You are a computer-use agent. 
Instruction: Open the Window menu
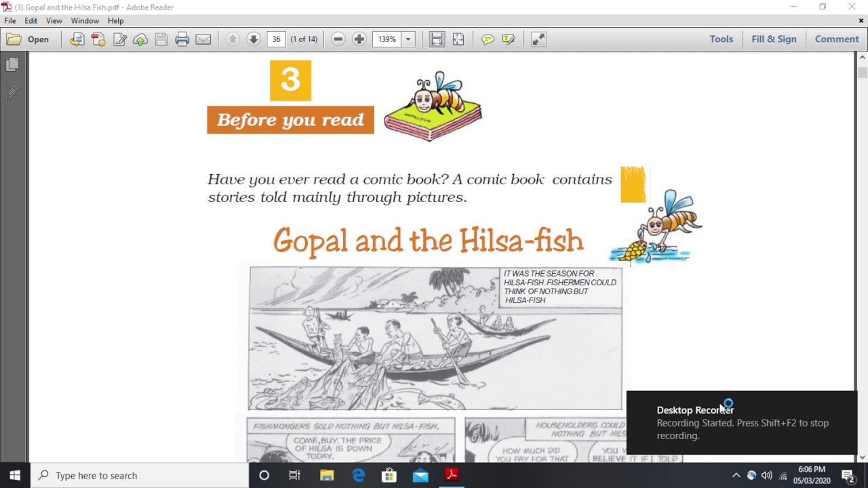point(85,21)
